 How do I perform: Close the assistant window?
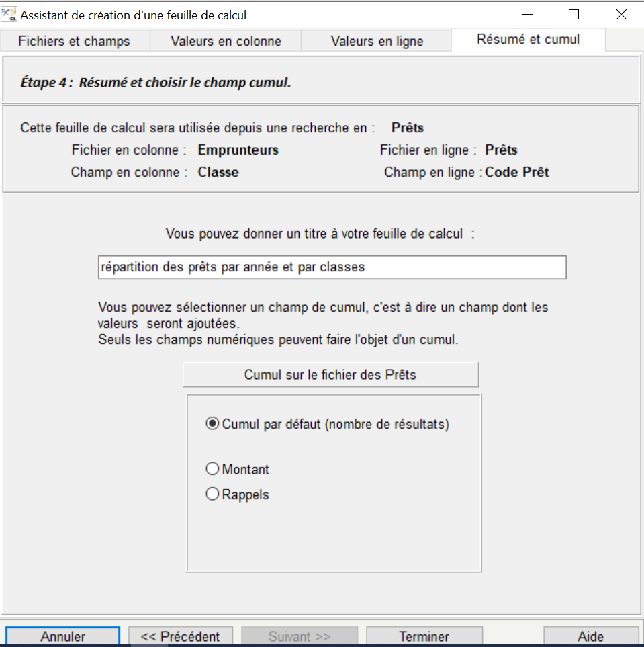point(621,15)
